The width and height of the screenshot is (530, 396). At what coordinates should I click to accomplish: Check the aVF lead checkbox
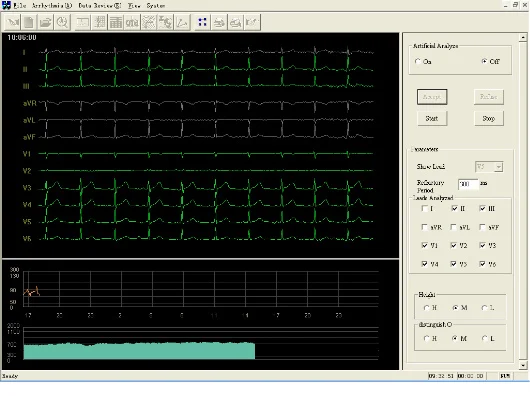click(483, 227)
